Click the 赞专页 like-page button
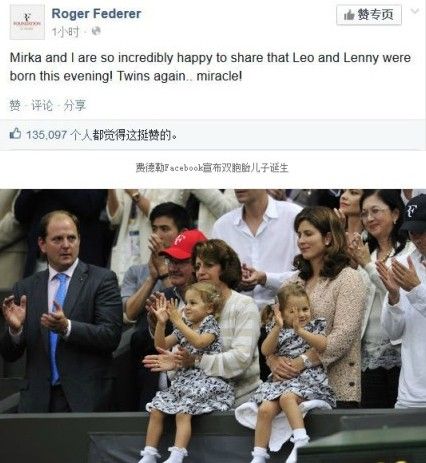426x463 pixels. [x=369, y=15]
